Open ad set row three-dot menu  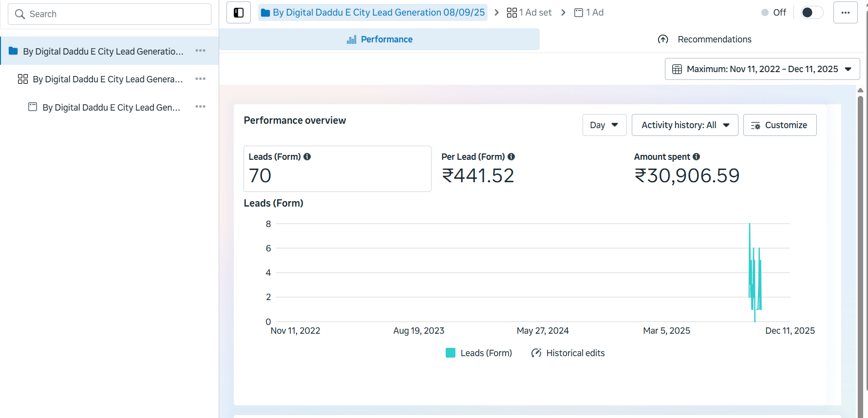click(200, 79)
